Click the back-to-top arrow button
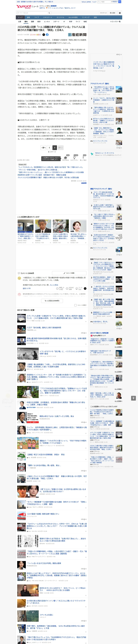This screenshot has height=644, width=138. (x=133, y=398)
